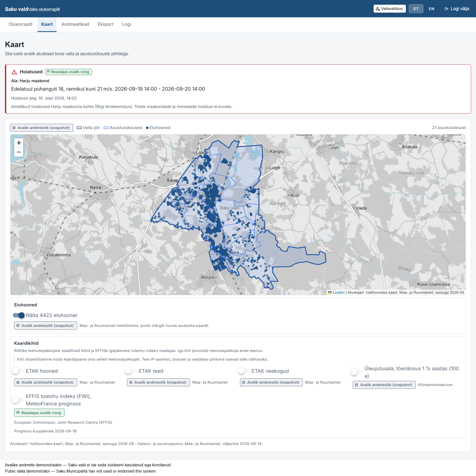Click the Keila town label on map

tap(95, 187)
